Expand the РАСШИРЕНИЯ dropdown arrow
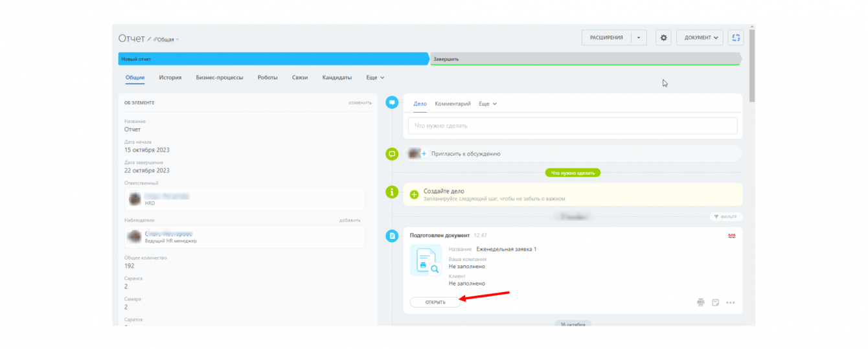868x349 pixels. (638, 38)
